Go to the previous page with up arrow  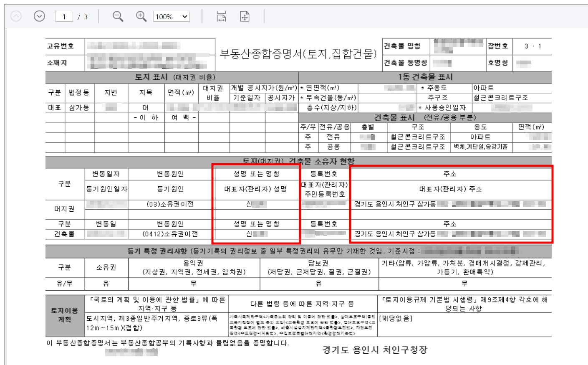[16, 16]
